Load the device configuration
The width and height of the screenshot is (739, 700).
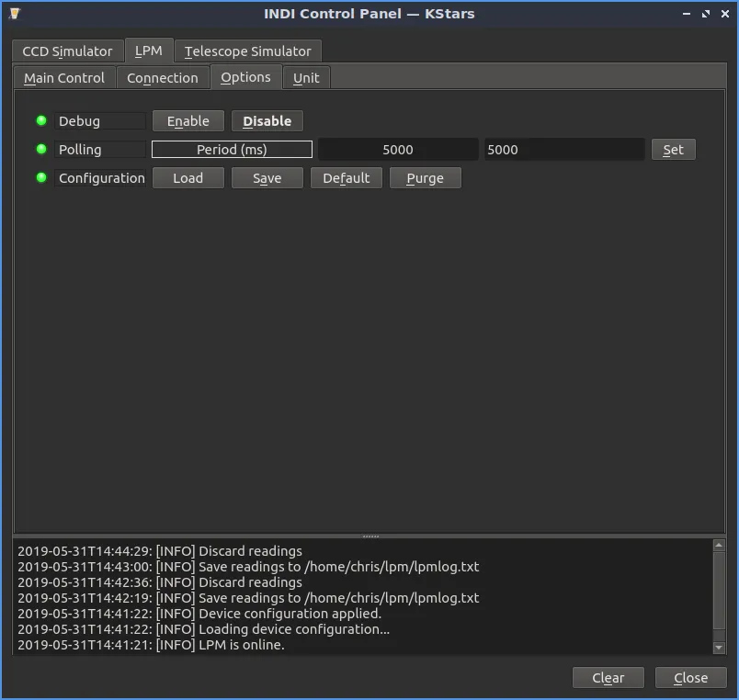tap(188, 178)
